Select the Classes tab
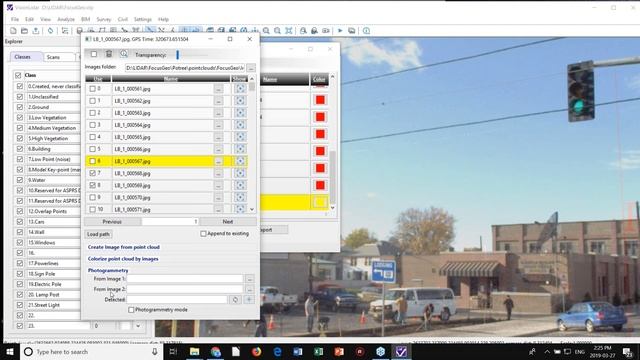 click(26, 57)
